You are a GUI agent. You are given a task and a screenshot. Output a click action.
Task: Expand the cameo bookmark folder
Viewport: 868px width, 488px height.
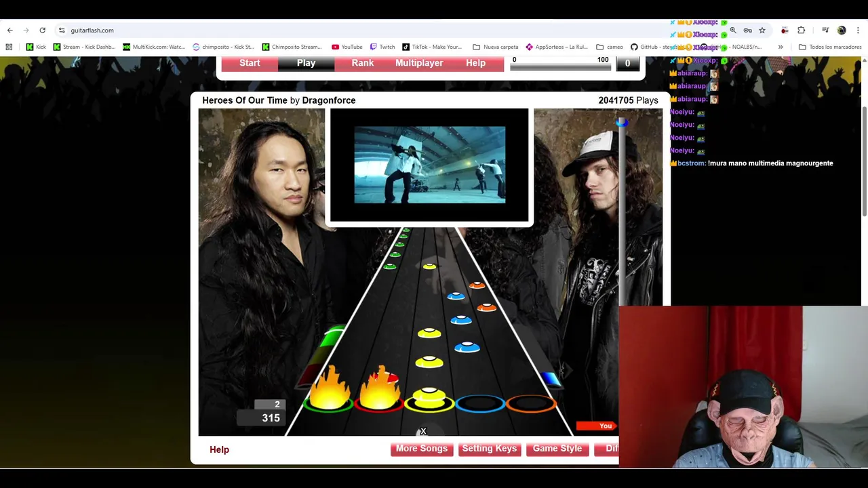pos(610,47)
